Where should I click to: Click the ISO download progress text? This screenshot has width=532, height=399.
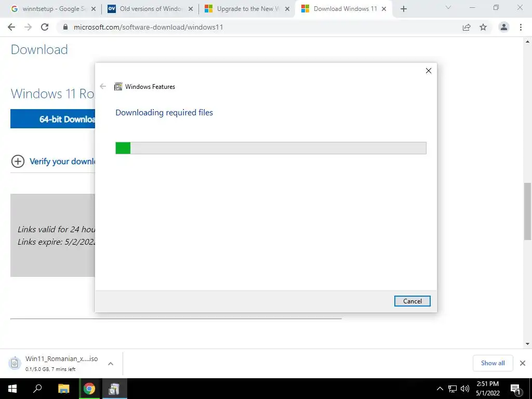click(x=50, y=369)
